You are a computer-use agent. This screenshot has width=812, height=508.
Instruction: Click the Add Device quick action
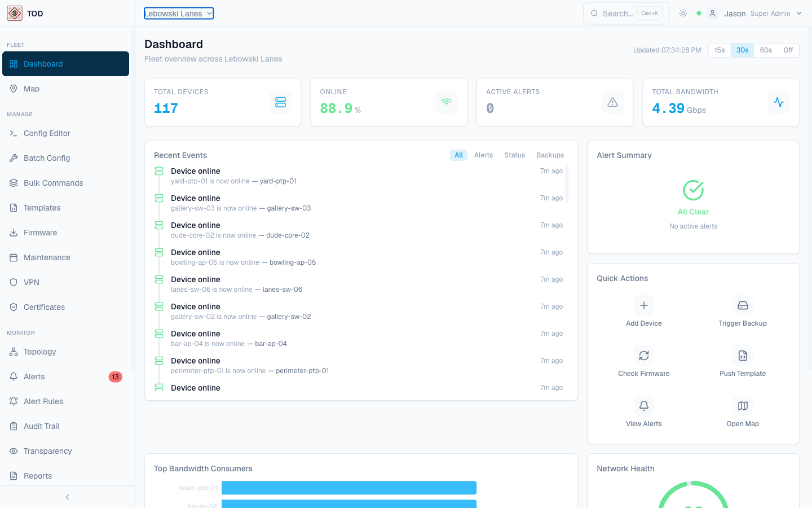(643, 312)
